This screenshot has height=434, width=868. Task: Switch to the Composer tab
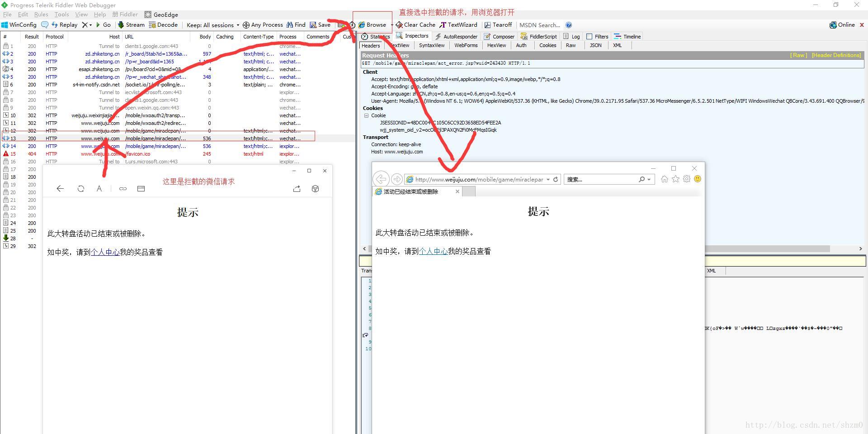[499, 37]
